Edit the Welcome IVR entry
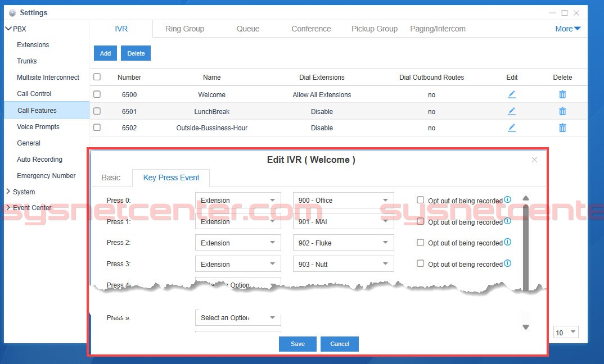This screenshot has height=364, width=604. click(x=511, y=94)
